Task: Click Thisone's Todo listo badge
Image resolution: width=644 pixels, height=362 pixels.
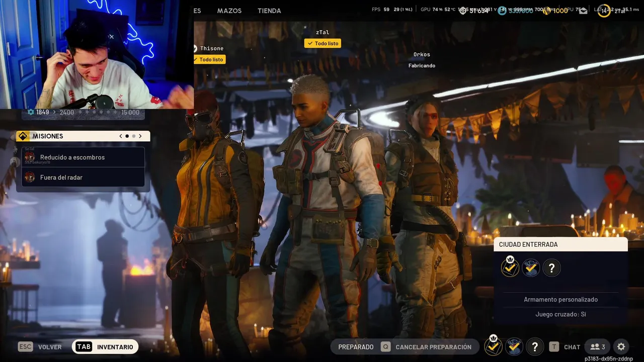Action: click(x=209, y=59)
